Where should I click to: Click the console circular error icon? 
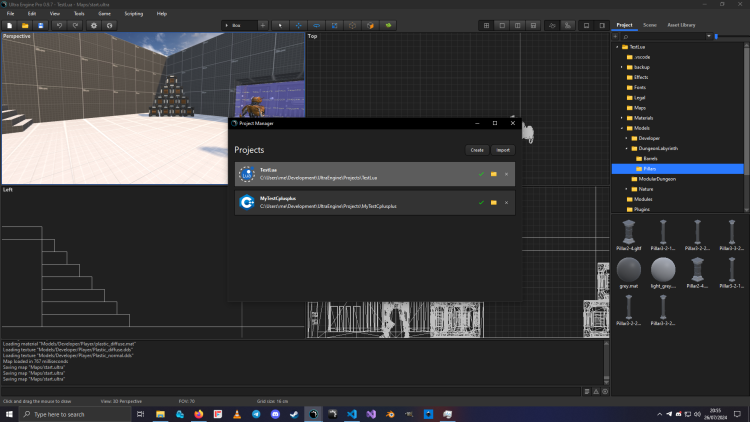pos(605,392)
